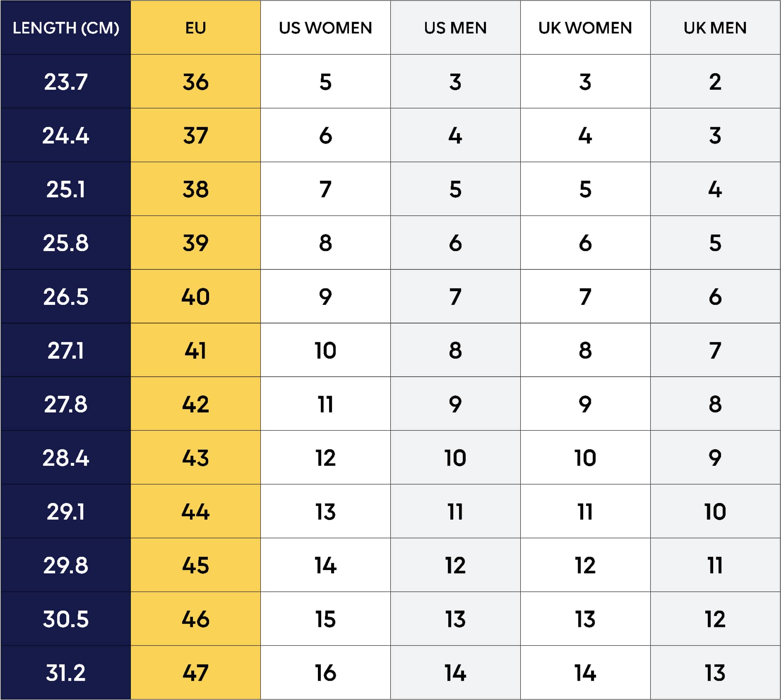The width and height of the screenshot is (781, 700).
Task: Select the 31.2 length cell
Action: click(66, 673)
